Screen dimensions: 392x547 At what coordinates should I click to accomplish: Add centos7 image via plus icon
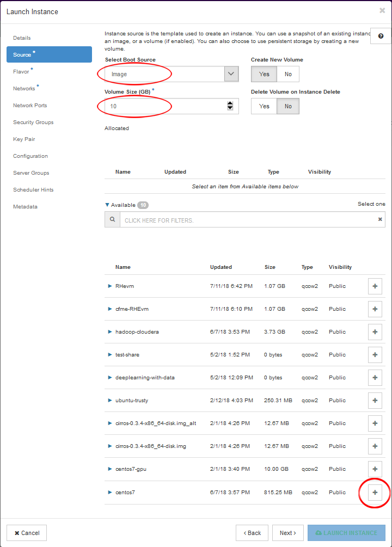pyautogui.click(x=375, y=493)
